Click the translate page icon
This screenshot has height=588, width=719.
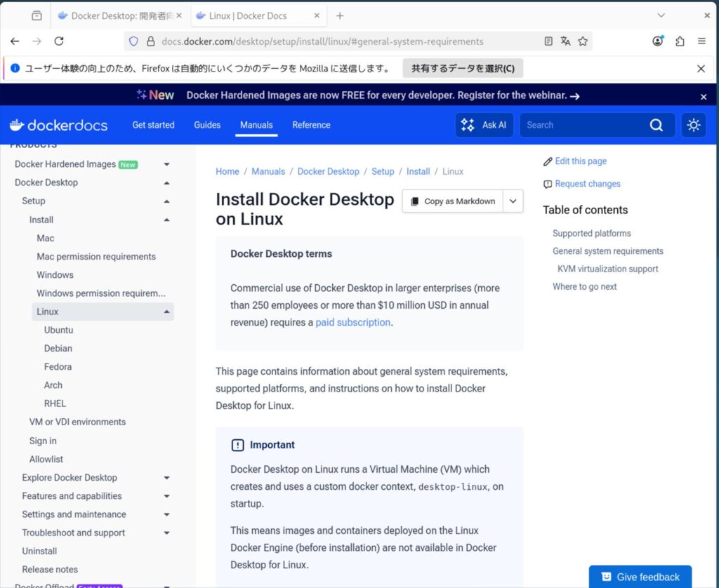(x=565, y=41)
